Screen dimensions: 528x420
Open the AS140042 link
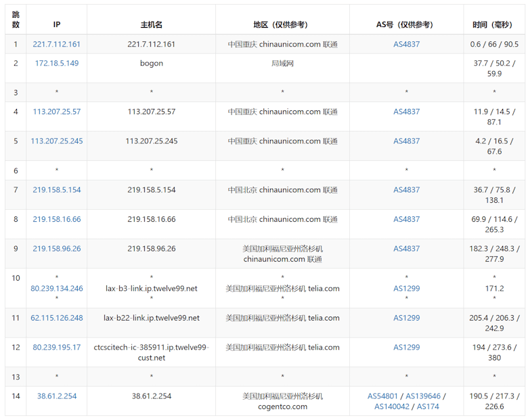(392, 406)
